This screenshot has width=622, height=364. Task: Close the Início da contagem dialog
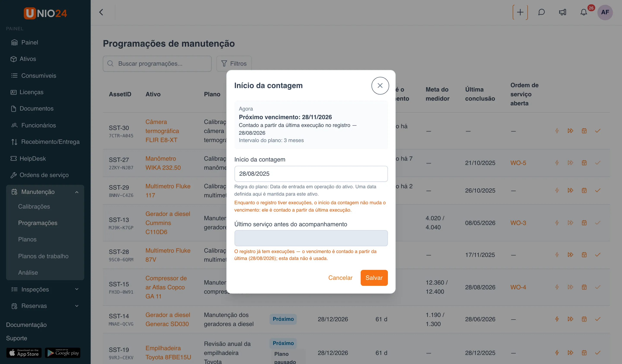380,86
